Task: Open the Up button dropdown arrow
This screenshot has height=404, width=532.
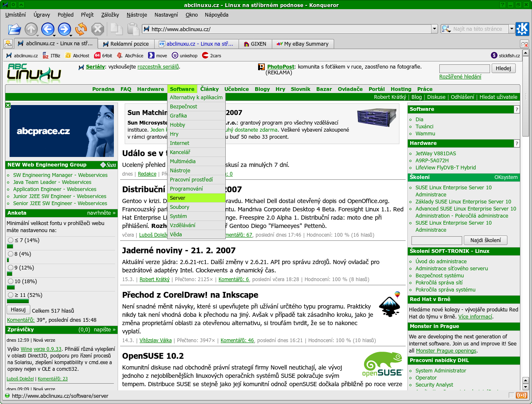Action: pyautogui.click(x=37, y=35)
